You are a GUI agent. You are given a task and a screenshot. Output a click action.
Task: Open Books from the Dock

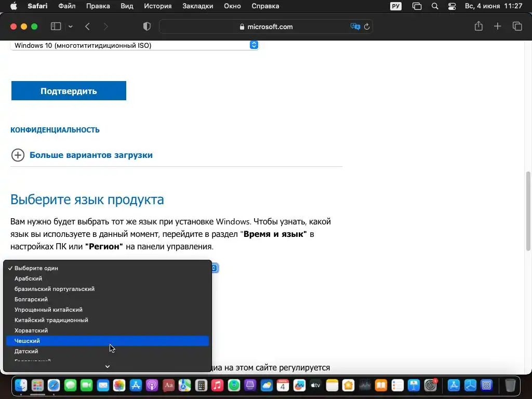[381, 385]
